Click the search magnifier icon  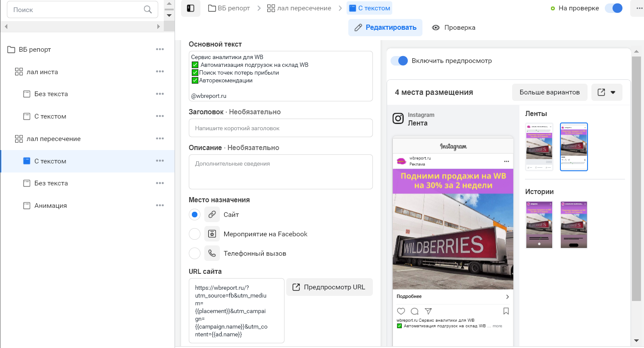tap(148, 9)
